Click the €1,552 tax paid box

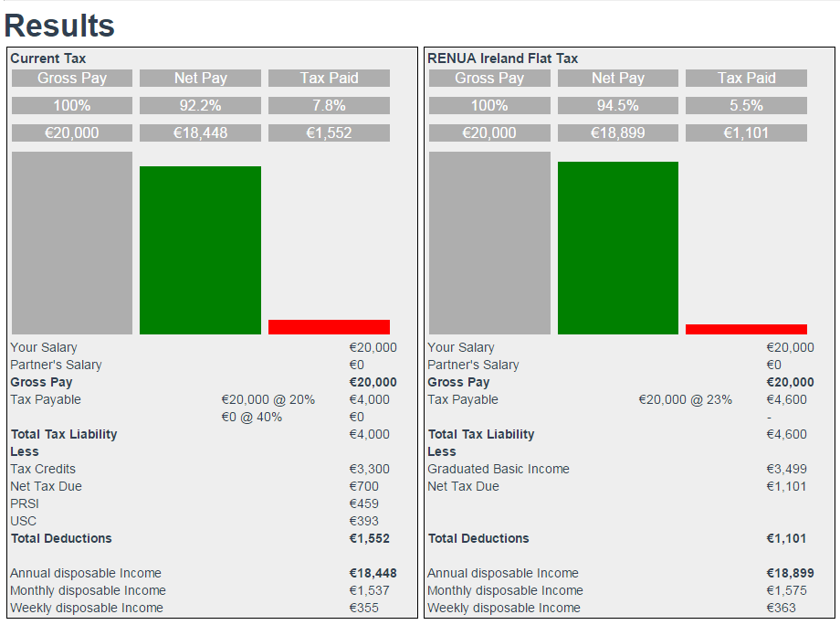(329, 132)
